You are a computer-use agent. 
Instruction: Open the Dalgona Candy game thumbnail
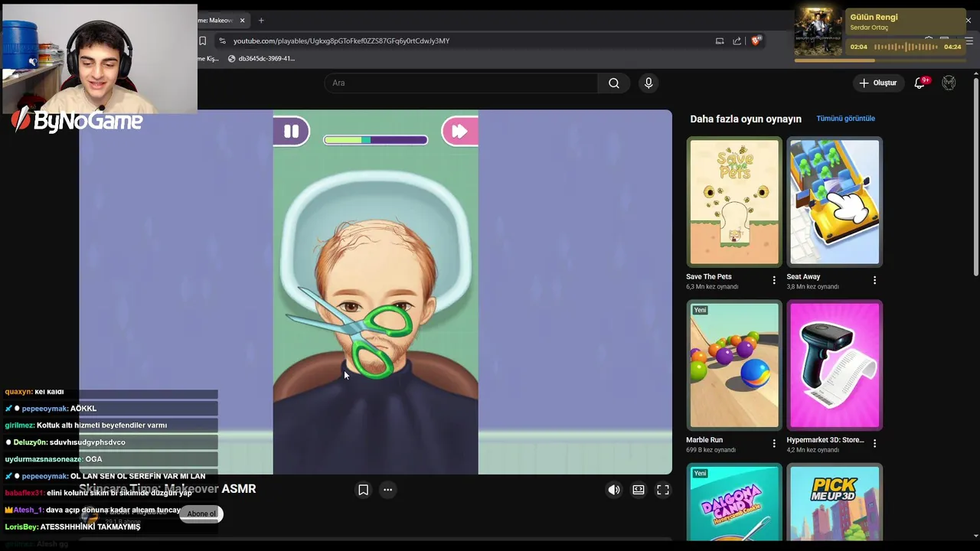(x=734, y=502)
